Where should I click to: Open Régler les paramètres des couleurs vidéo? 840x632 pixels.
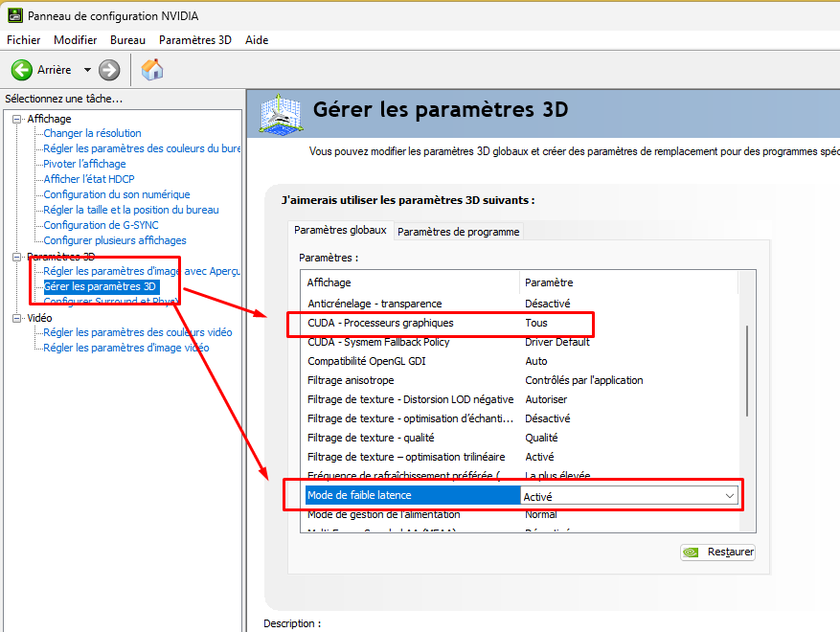[138, 332]
